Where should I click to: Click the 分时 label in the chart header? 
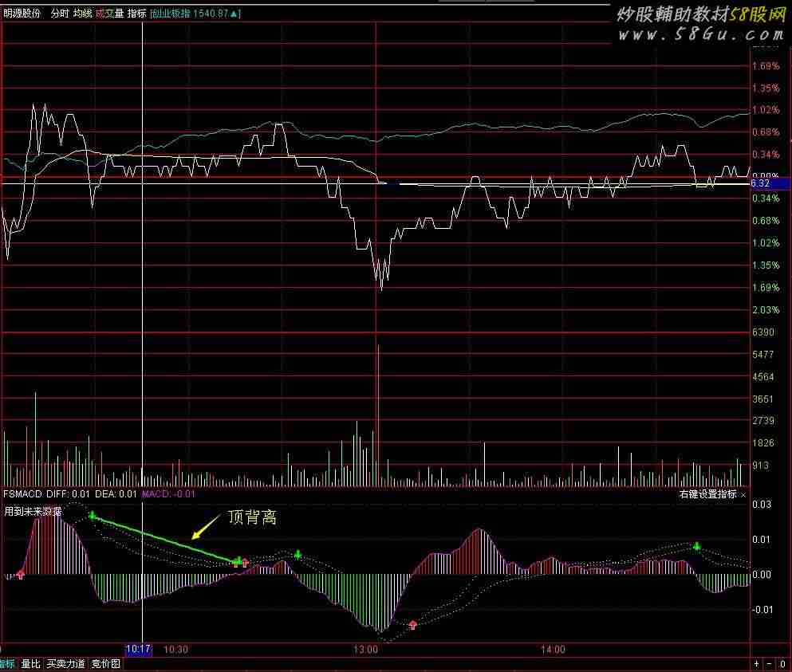tap(60, 14)
